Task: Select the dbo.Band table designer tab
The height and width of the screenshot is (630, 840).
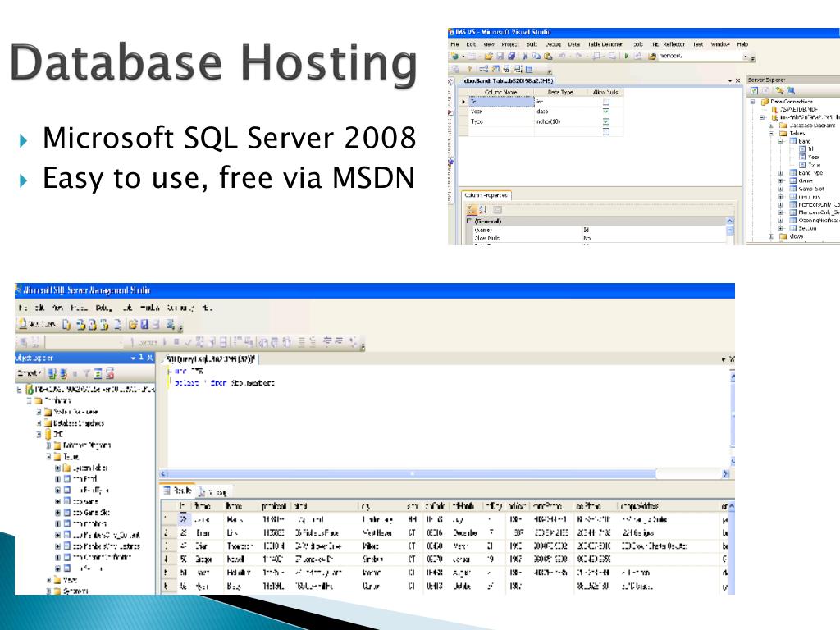Action: point(508,81)
